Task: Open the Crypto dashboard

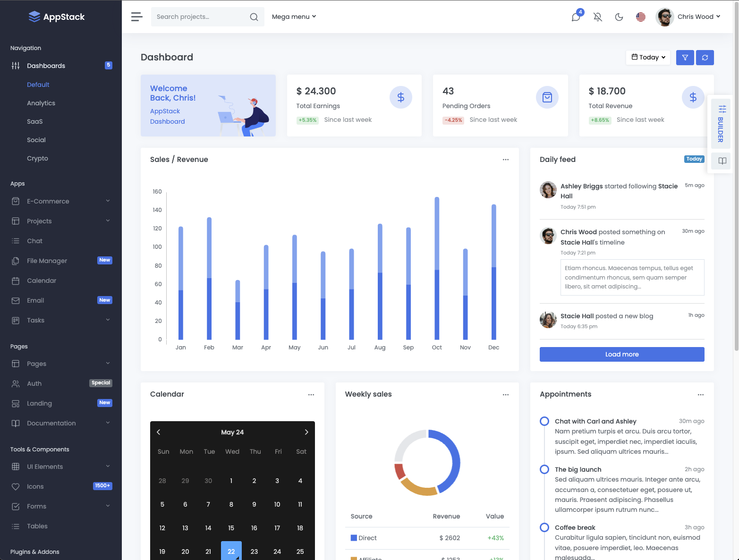Action: pos(37,158)
